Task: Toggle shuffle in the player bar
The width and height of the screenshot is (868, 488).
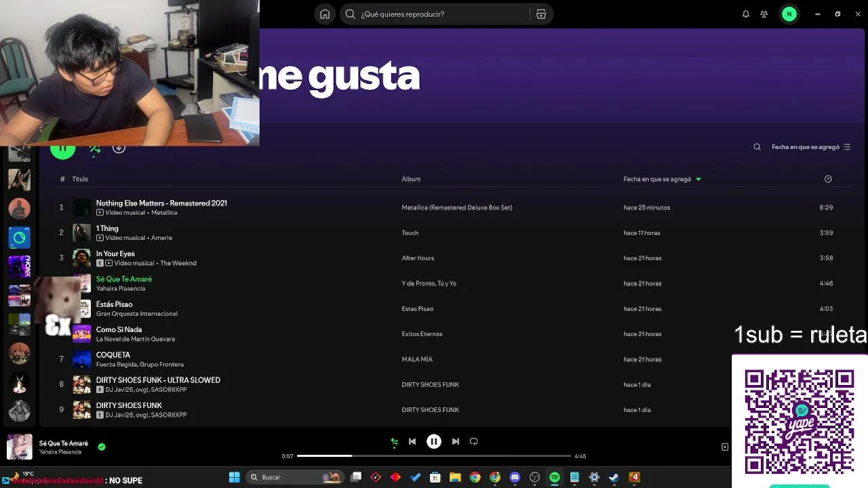Action: [394, 442]
